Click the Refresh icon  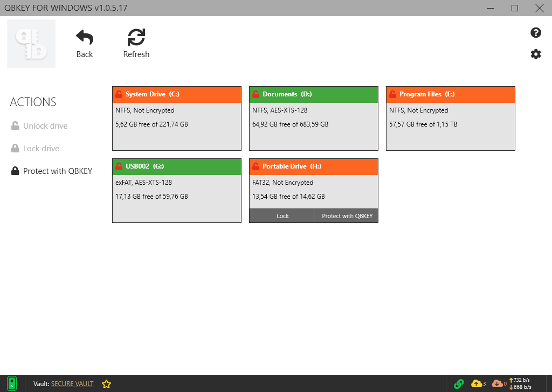[136, 37]
